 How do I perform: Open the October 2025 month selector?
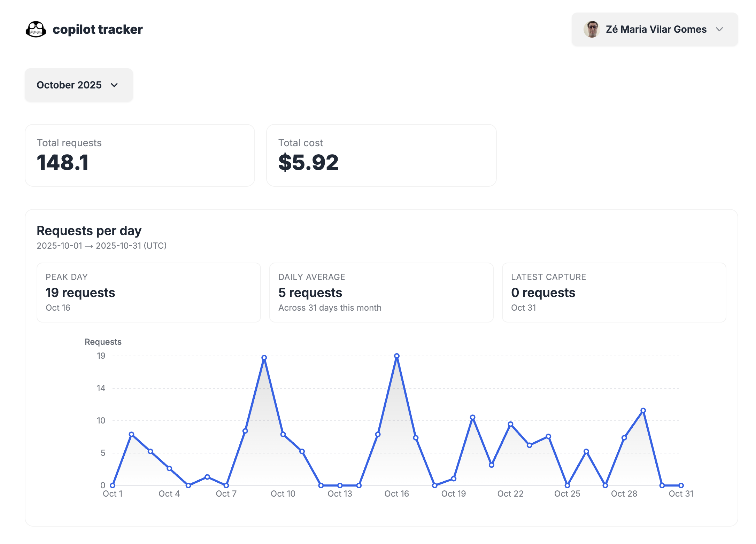78,85
